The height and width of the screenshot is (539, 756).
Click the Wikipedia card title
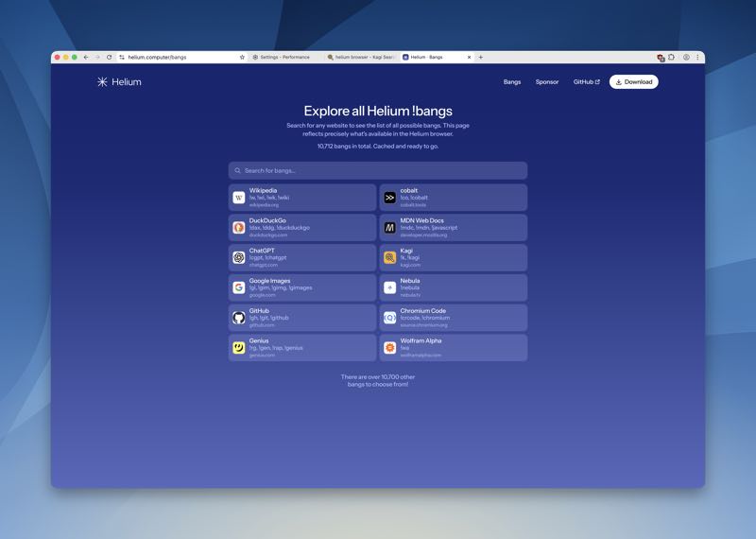(263, 190)
